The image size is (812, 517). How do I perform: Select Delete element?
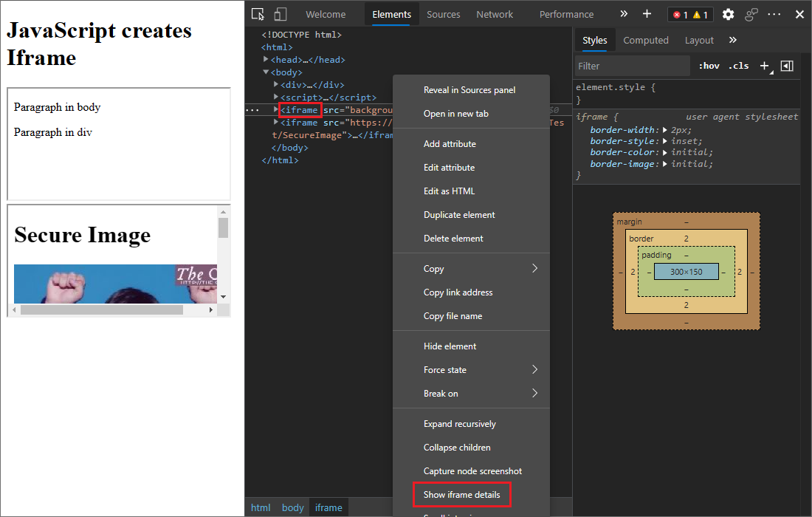click(471, 239)
